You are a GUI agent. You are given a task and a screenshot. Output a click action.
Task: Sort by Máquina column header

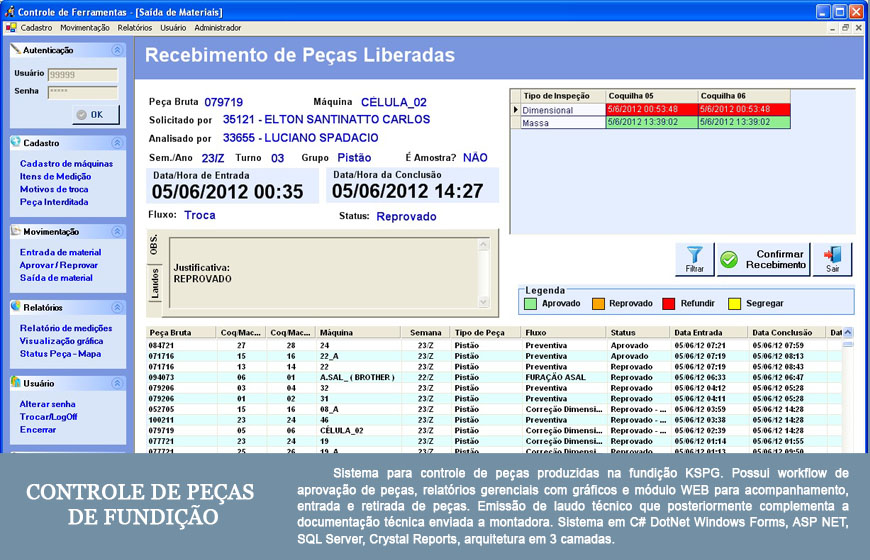[x=358, y=332]
